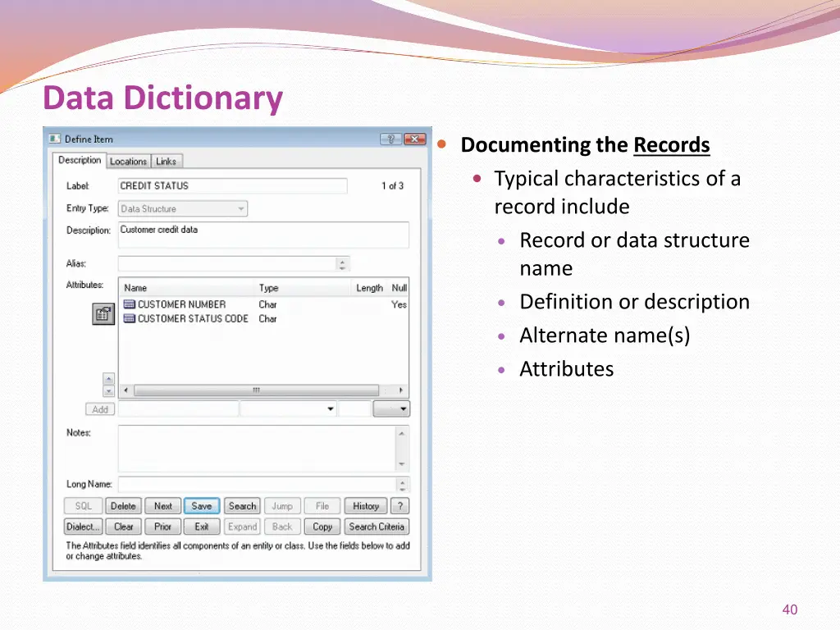840x630 pixels.
Task: Move attribute down with the down arrow button
Action: point(108,391)
